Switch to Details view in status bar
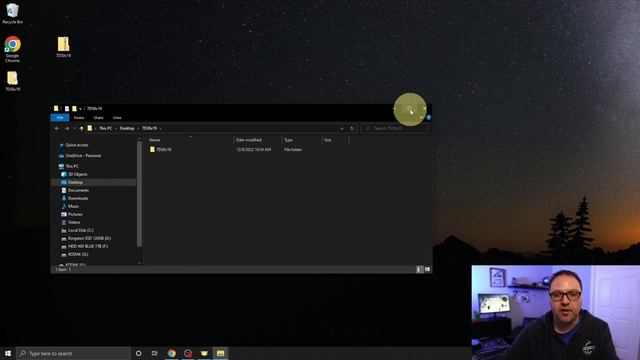Viewport: 640px width, 360px height. pos(419,269)
